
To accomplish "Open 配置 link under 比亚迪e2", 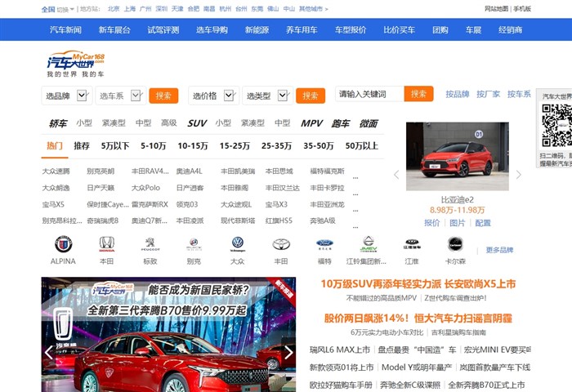I will (x=483, y=223).
